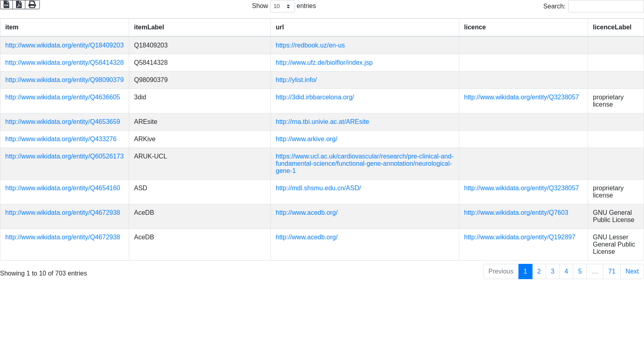Sort by url column header
The height and width of the screenshot is (362, 644).
(x=365, y=27)
